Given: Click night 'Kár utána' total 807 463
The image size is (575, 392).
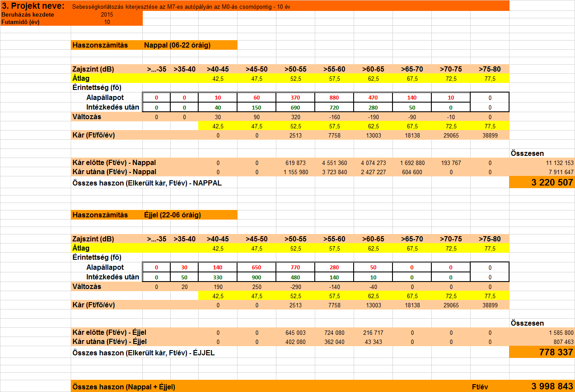Looking at the screenshot, I should [x=542, y=342].
